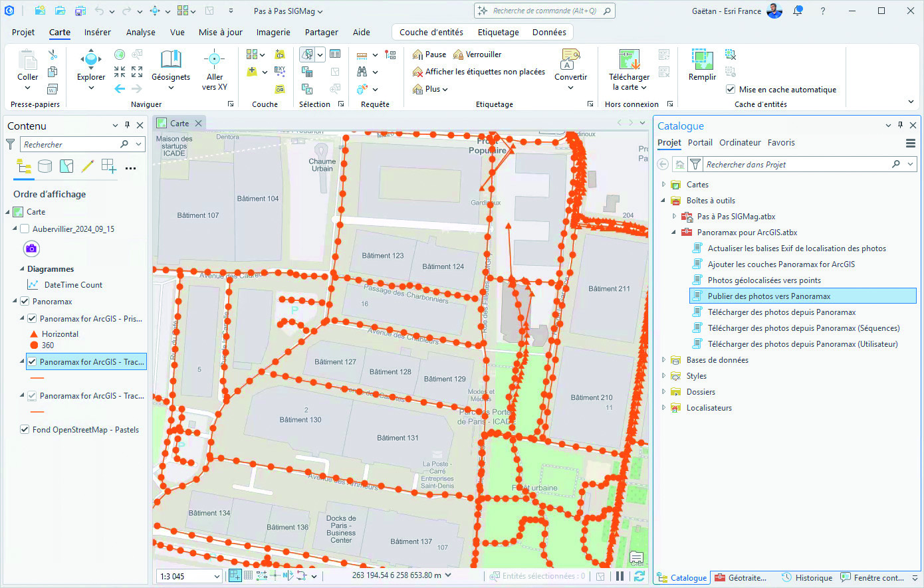Viewport: 924px width, 588px height.
Task: Click the Aller vers XY tool
Action: tap(214, 59)
